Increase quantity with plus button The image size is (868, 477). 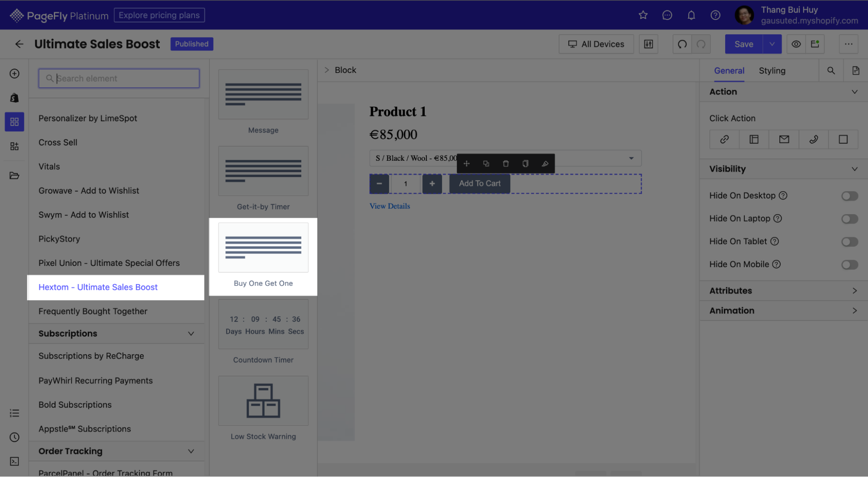pyautogui.click(x=432, y=184)
